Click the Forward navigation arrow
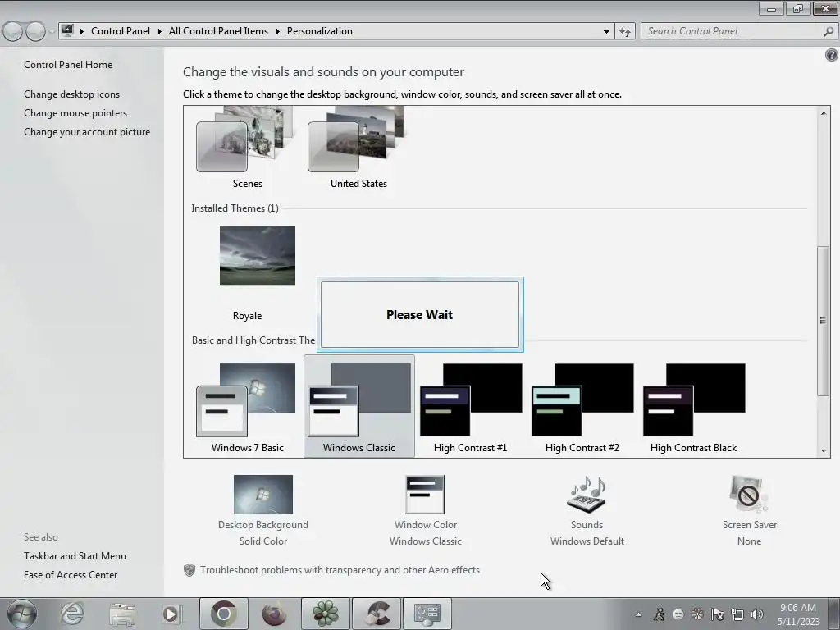The height and width of the screenshot is (630, 840). pos(35,32)
